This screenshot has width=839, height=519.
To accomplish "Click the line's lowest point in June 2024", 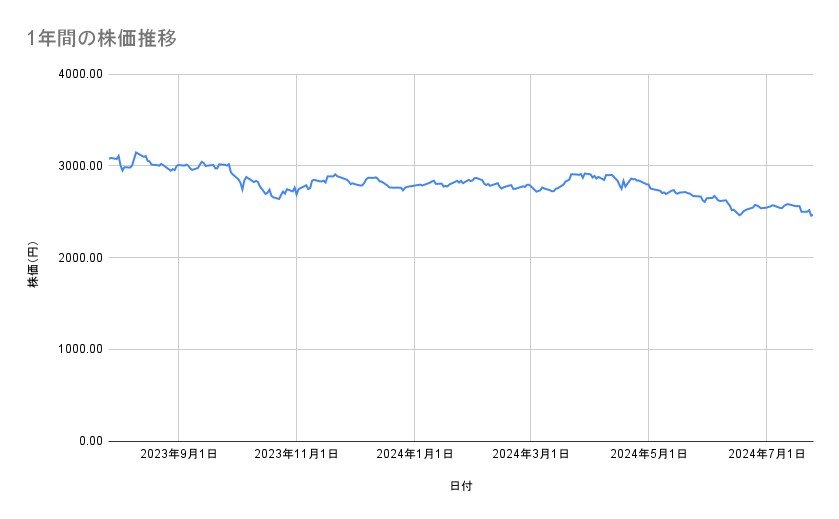I will [x=740, y=215].
